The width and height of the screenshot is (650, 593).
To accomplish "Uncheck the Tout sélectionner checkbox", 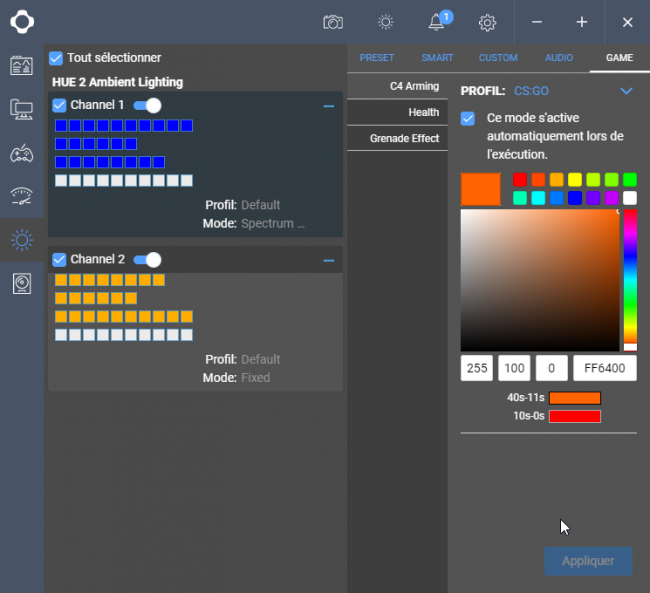I will (x=56, y=58).
